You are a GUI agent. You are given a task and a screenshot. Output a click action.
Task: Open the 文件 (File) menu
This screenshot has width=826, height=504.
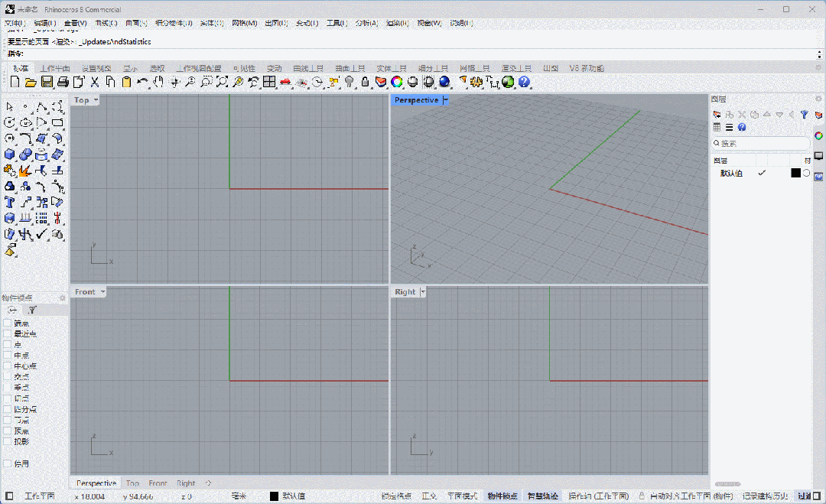pyautogui.click(x=15, y=23)
